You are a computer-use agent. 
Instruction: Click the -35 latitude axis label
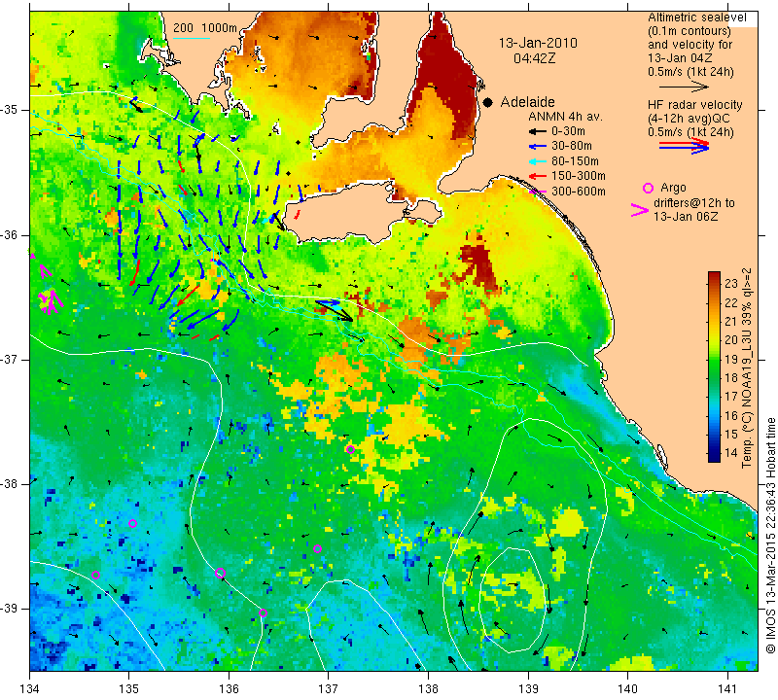click(10, 110)
